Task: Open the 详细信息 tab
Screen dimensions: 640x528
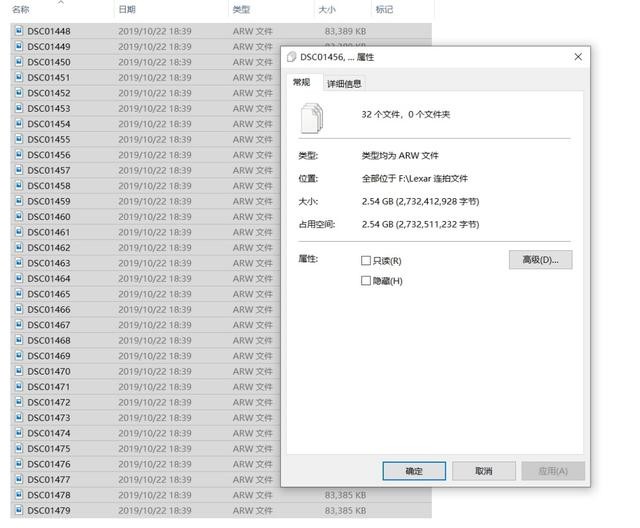Action: click(x=344, y=84)
